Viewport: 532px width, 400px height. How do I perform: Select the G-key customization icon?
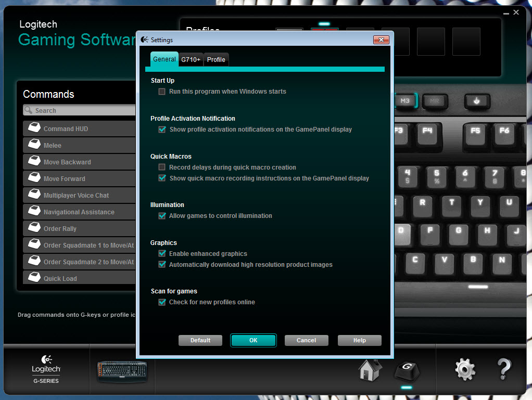[x=407, y=371]
